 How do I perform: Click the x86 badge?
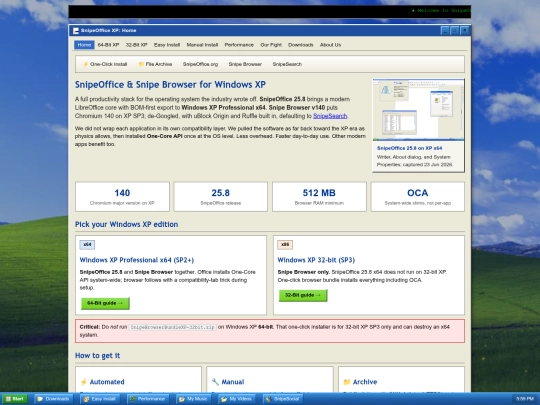pyautogui.click(x=285, y=245)
